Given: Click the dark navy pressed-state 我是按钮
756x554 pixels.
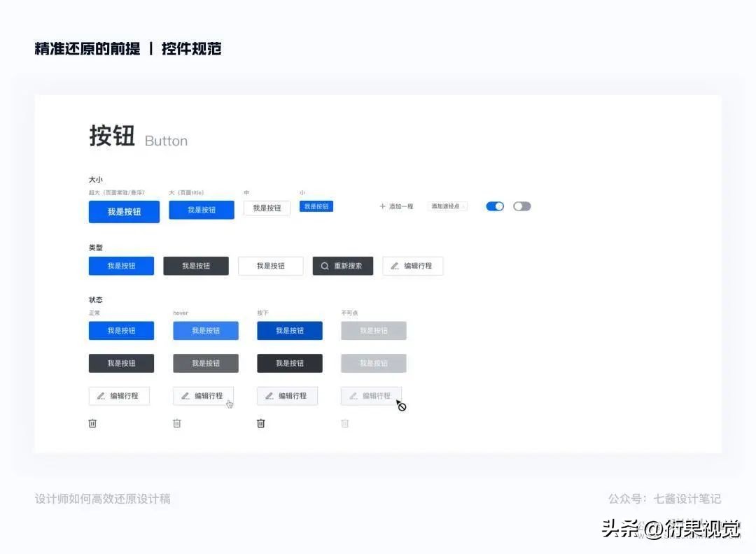Looking at the screenshot, I should click(x=289, y=330).
